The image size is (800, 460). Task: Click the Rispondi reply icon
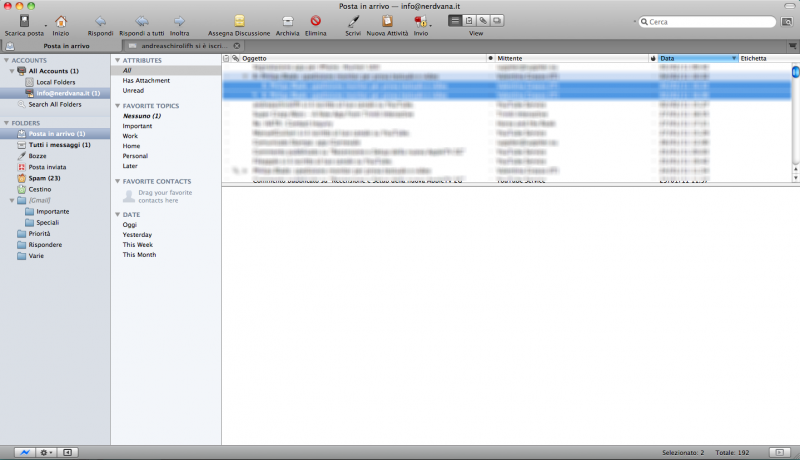click(x=100, y=20)
